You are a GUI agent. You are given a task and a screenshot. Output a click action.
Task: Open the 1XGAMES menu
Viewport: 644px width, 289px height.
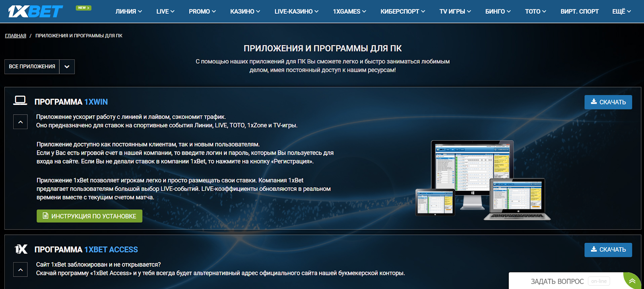(x=349, y=12)
